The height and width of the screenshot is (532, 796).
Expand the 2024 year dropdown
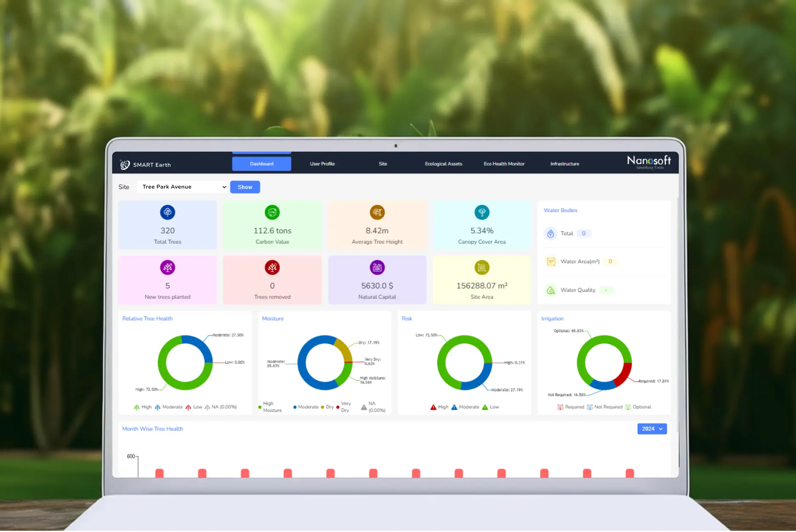[652, 429]
